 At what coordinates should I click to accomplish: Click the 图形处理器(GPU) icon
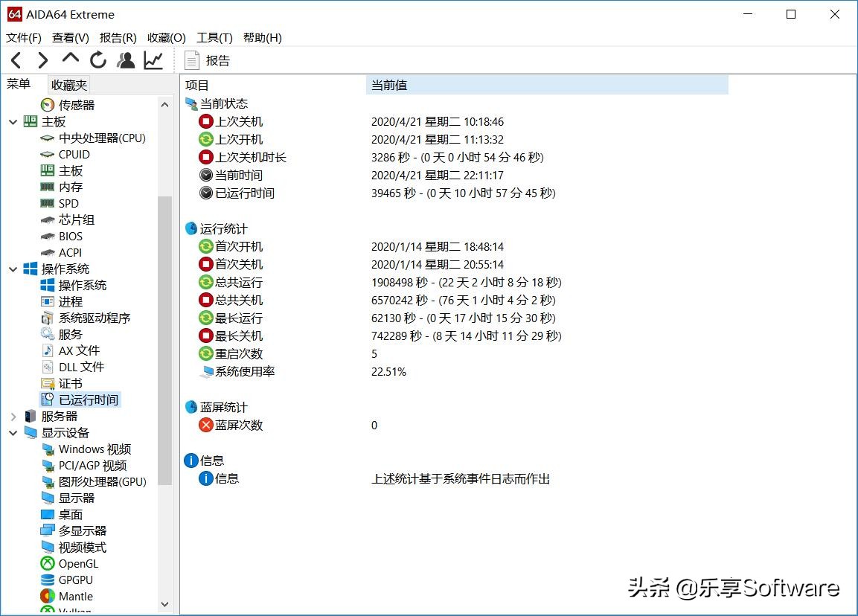point(47,481)
